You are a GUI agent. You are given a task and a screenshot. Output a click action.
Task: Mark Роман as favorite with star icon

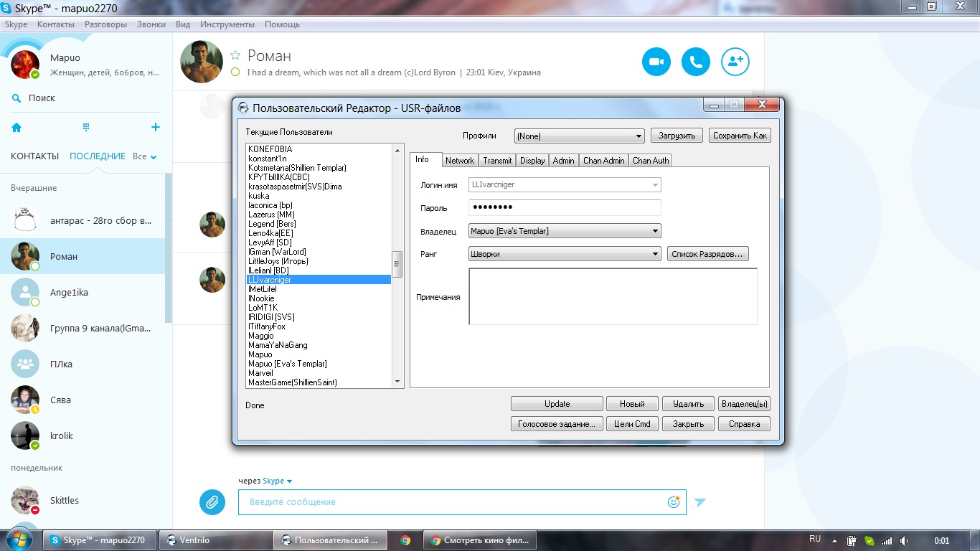tap(235, 55)
